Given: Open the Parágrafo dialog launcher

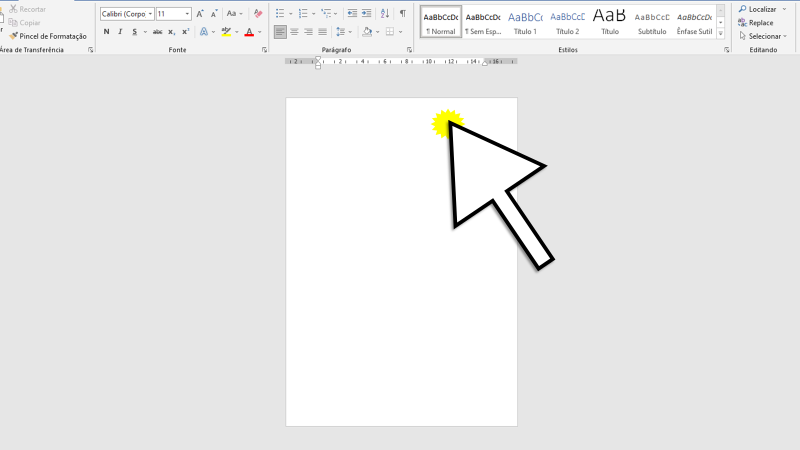Looking at the screenshot, I should [409, 50].
